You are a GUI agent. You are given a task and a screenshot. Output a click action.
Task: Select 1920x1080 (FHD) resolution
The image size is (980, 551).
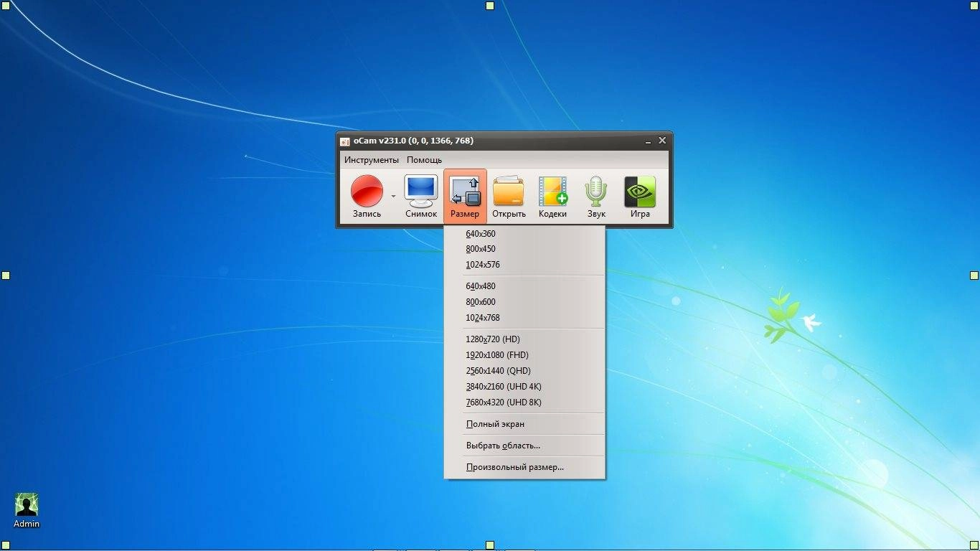(524, 355)
